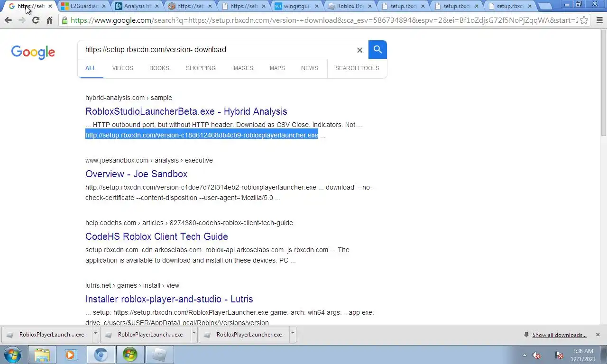
Task: Show hidden system tray icons
Action: pos(524,355)
